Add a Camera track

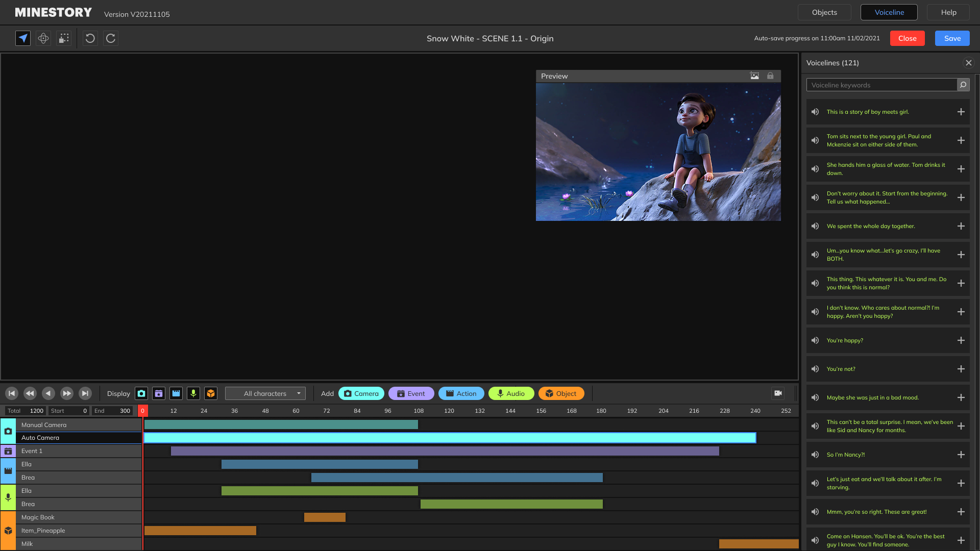(361, 393)
